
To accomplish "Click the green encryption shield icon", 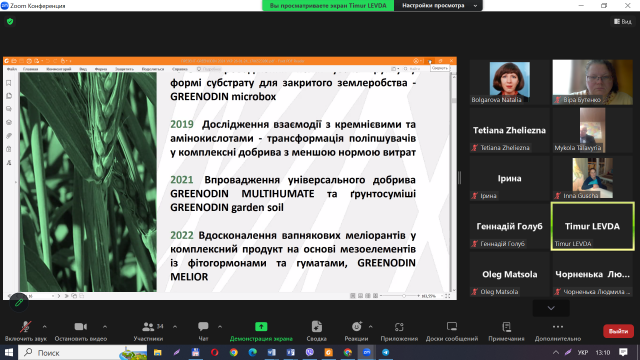I will tap(10, 22).
